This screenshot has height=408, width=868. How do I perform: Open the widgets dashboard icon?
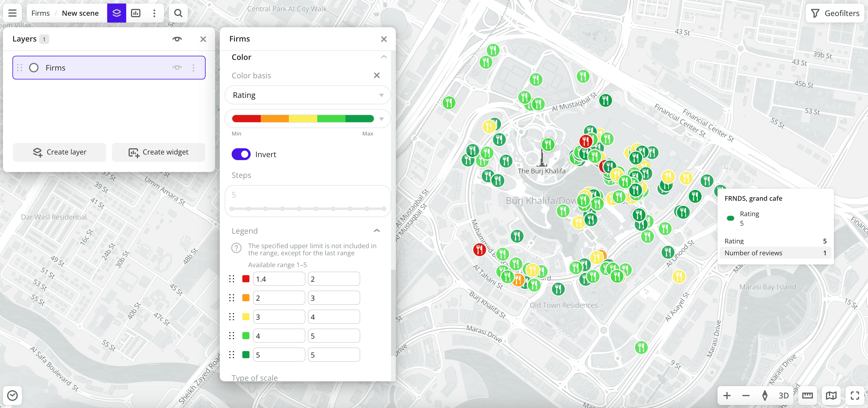click(x=135, y=13)
